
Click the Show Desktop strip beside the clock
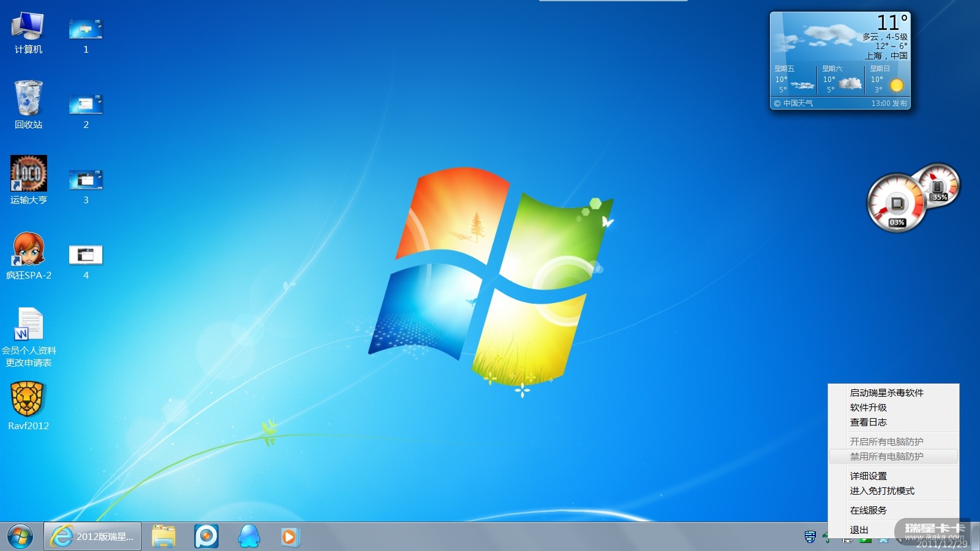[x=975, y=536]
